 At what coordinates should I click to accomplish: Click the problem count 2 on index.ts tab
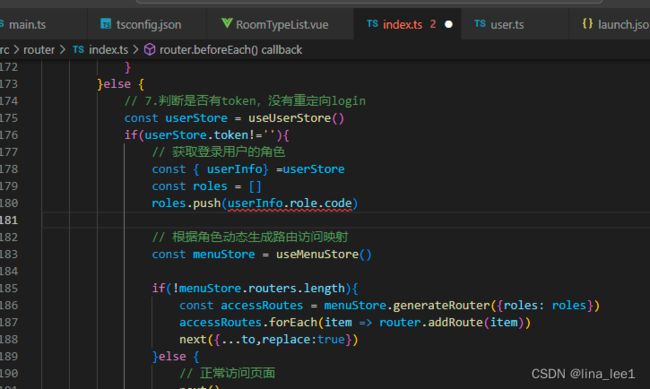pos(433,24)
